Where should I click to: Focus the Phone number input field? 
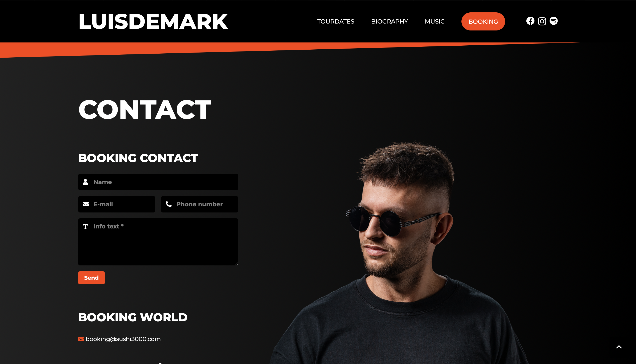[x=199, y=204]
